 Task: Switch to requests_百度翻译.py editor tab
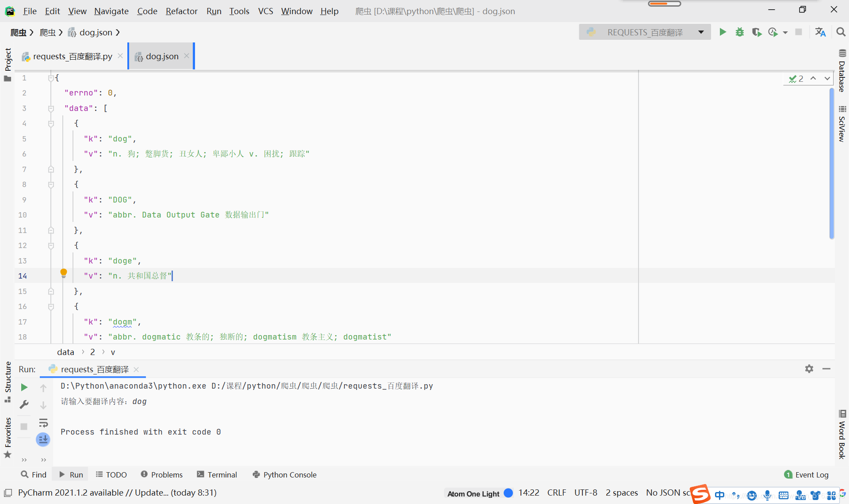coord(73,57)
